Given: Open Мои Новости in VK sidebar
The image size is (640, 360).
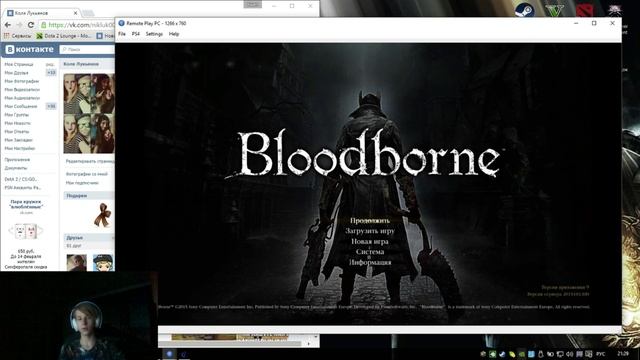Looking at the screenshot, I should pos(18,123).
